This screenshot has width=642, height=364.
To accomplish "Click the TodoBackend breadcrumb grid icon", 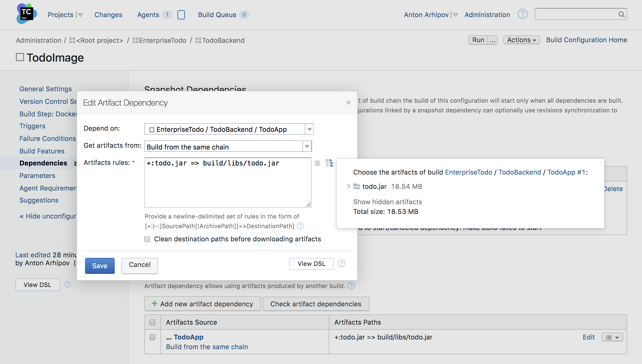I will click(198, 41).
